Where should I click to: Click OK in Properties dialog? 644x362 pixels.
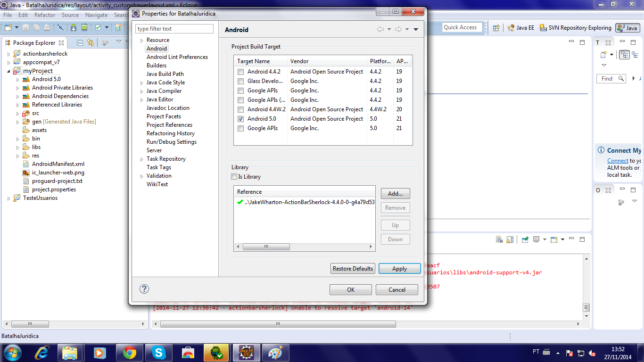pyautogui.click(x=351, y=290)
